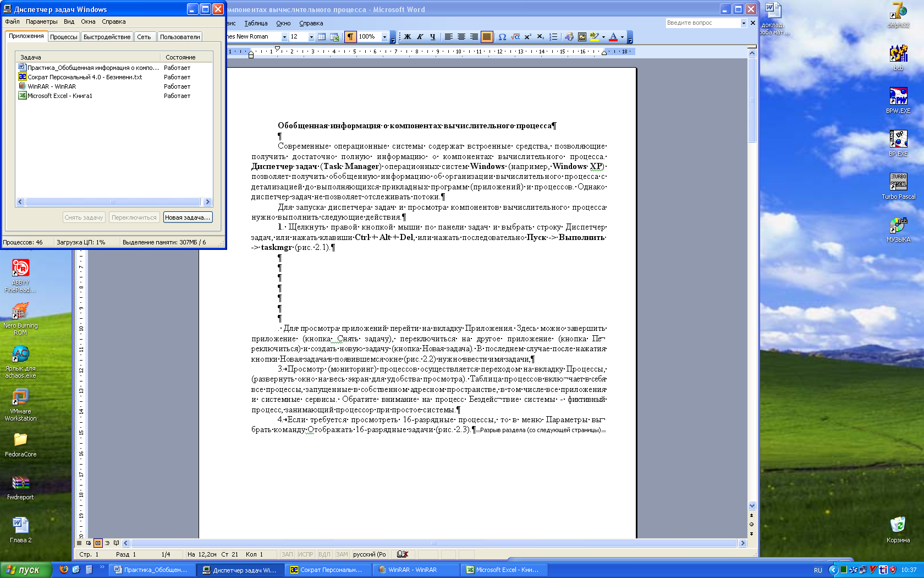This screenshot has height=578, width=924.
Task: Click the symbol (Omega) icon in Word
Action: pos(502,37)
